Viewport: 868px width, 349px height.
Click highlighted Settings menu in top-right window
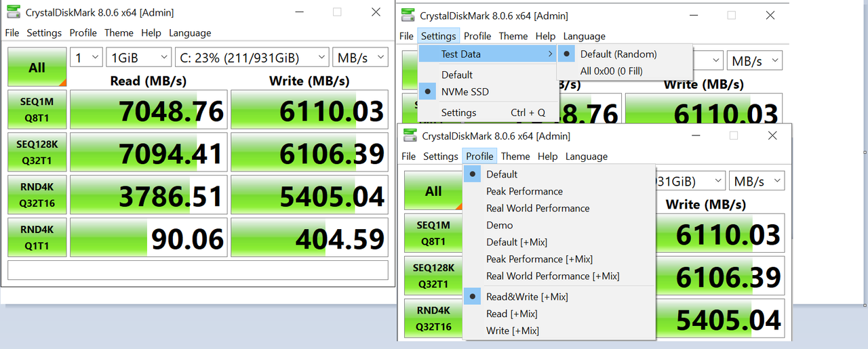[438, 36]
